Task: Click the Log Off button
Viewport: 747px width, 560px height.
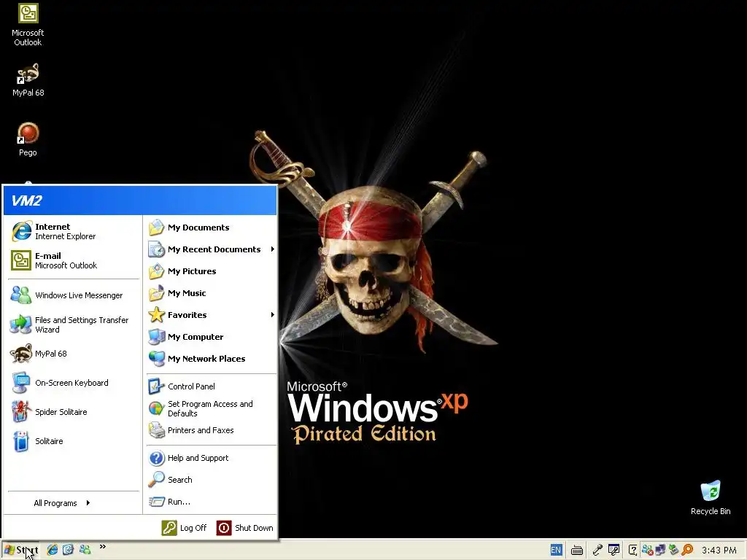Action: coord(185,528)
